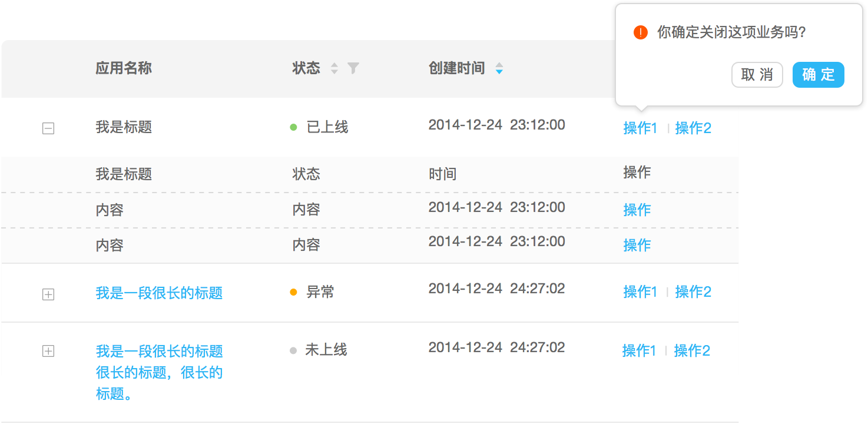Click 操作1 in the 已上线 row

tap(640, 128)
